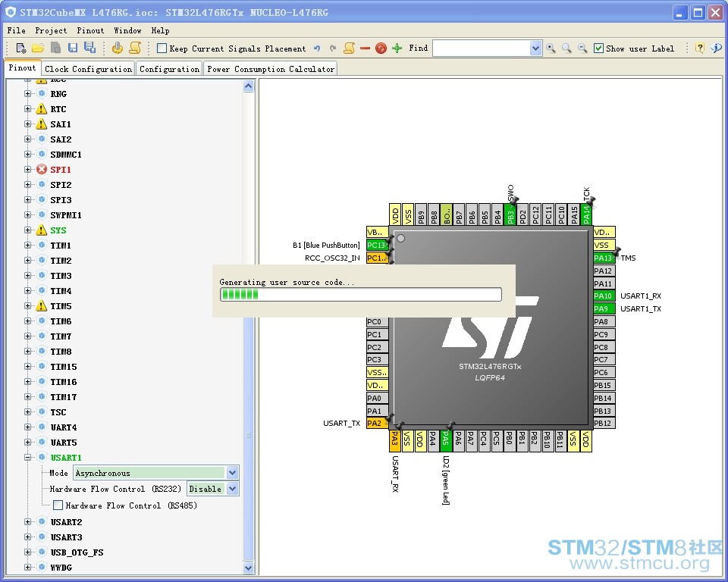Select pin PA13 on the chip

(x=604, y=258)
